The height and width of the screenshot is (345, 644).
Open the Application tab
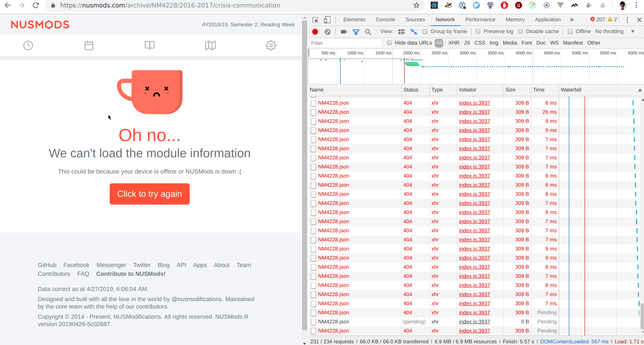point(548,20)
